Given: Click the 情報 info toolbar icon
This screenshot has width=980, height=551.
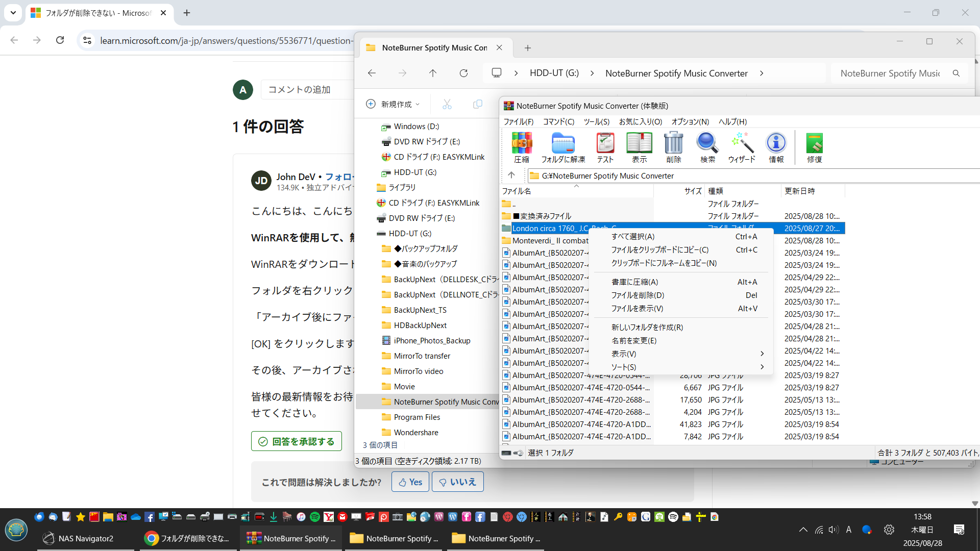Looking at the screenshot, I should click(776, 147).
